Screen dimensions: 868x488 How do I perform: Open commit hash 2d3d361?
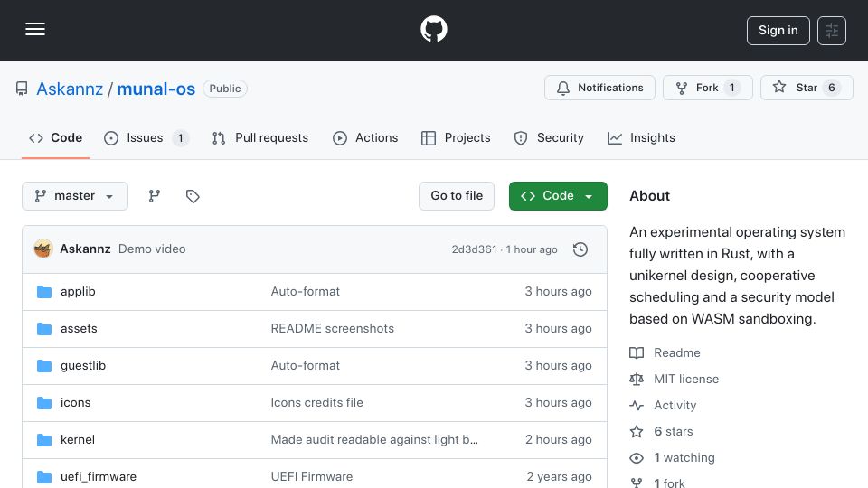point(474,249)
